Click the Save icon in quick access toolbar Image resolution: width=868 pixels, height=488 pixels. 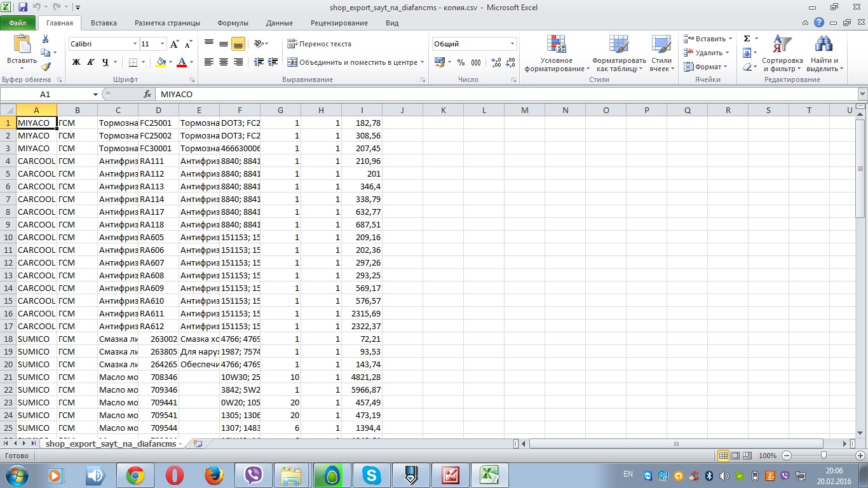pyautogui.click(x=23, y=8)
